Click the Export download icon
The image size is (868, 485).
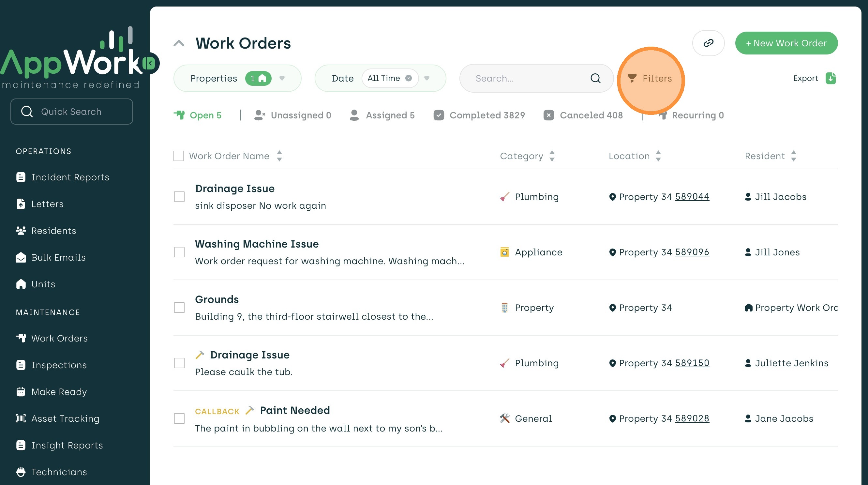[830, 78]
